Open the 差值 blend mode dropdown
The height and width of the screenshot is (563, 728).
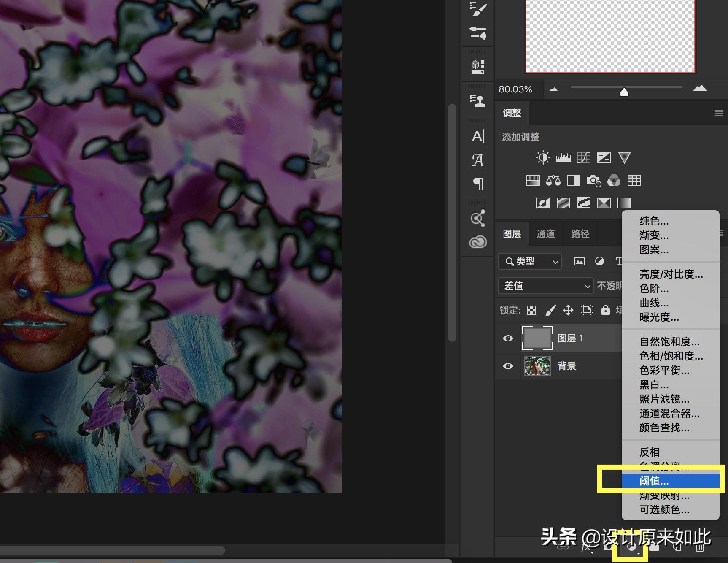[546, 286]
